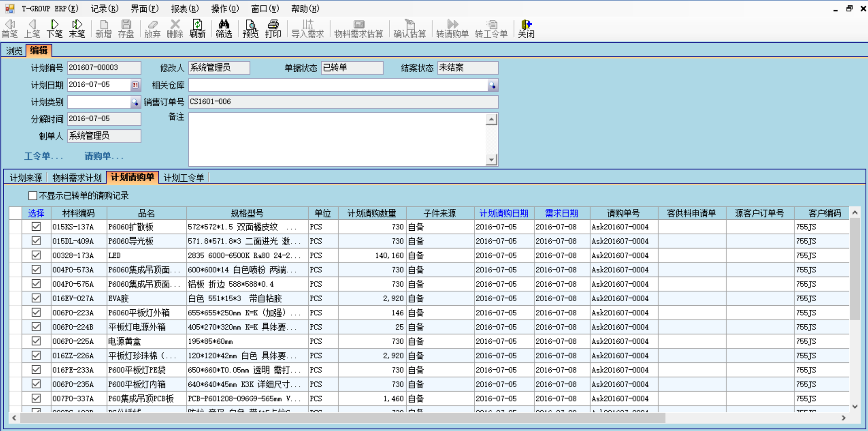The height and width of the screenshot is (431, 868).
Task: Open the calendar picker for 计划日期
Action: tap(135, 85)
